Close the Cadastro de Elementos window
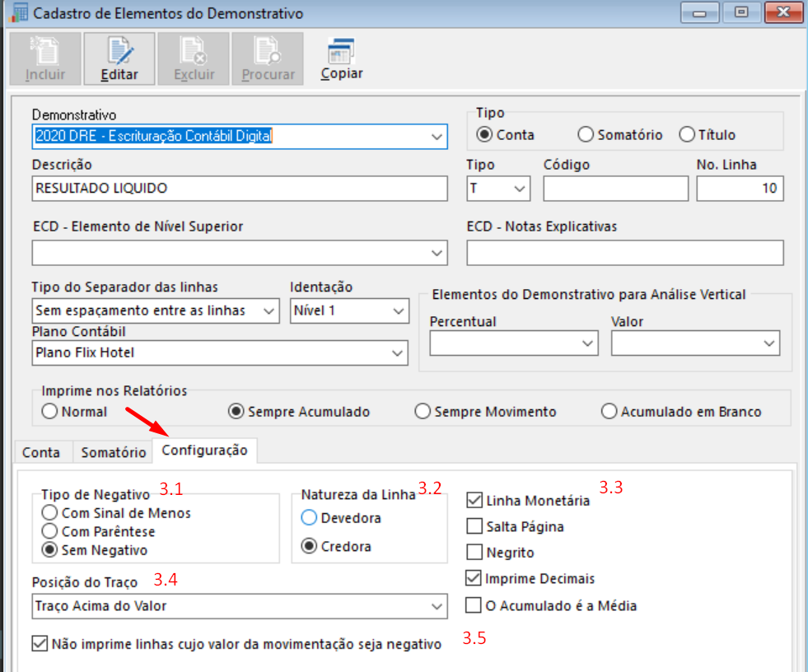The height and width of the screenshot is (672, 808). tap(783, 12)
